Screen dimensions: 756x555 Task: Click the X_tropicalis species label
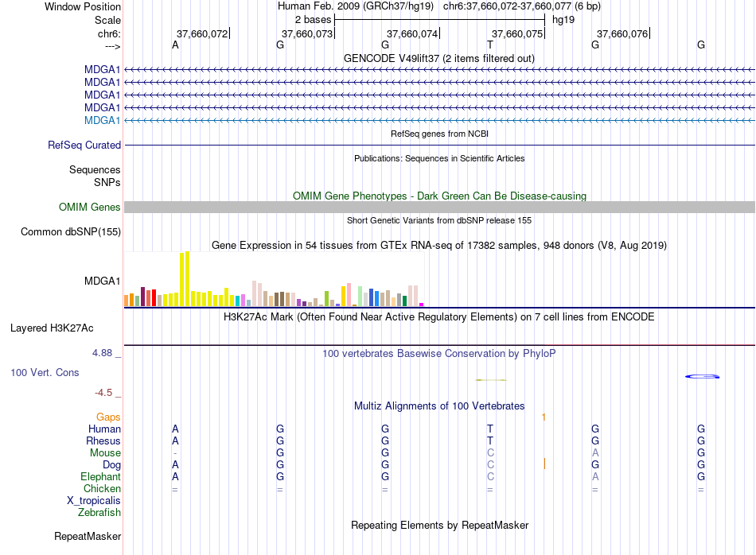94,501
